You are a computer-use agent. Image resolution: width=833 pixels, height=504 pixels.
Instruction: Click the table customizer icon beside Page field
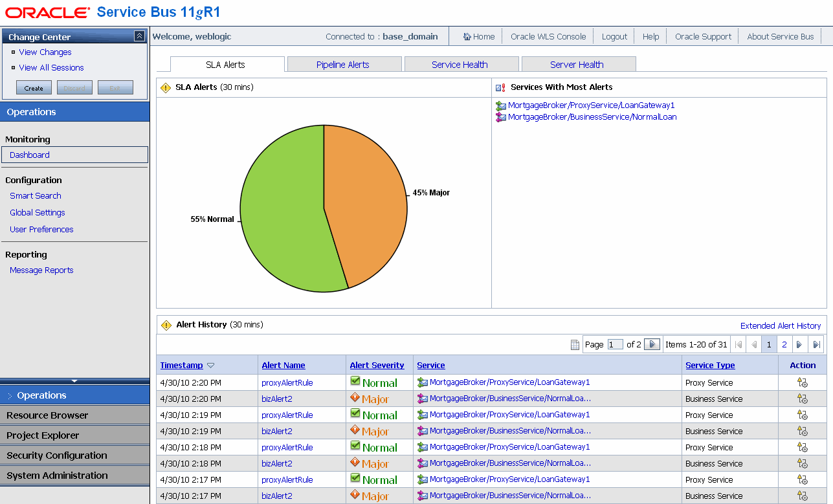[575, 345]
